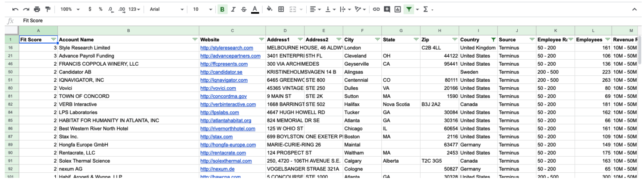
Task: Select the cell 'Solex Thermal Science'
Action: [x=128, y=161]
